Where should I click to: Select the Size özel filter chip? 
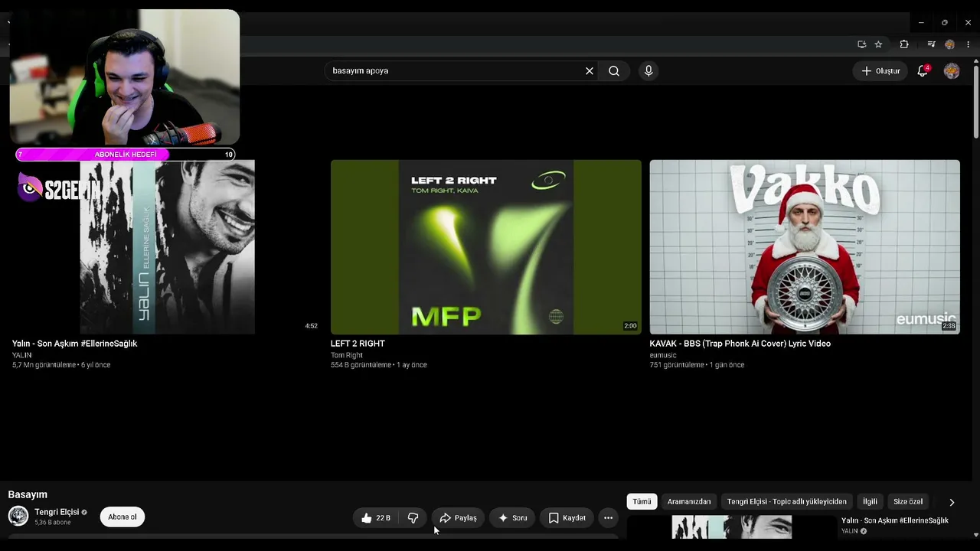(x=908, y=501)
